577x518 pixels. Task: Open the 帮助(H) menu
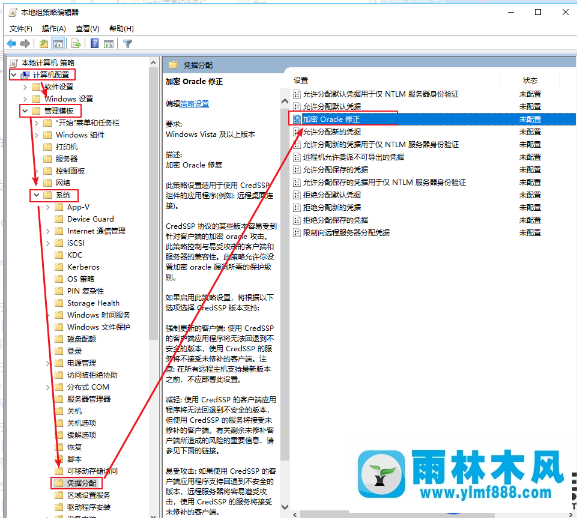[121, 28]
